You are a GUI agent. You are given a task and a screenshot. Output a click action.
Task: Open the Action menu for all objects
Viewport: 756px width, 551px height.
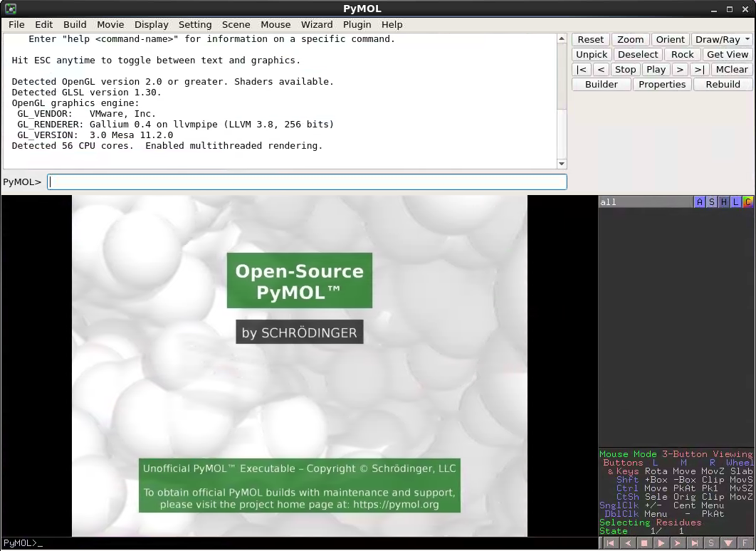click(x=701, y=202)
